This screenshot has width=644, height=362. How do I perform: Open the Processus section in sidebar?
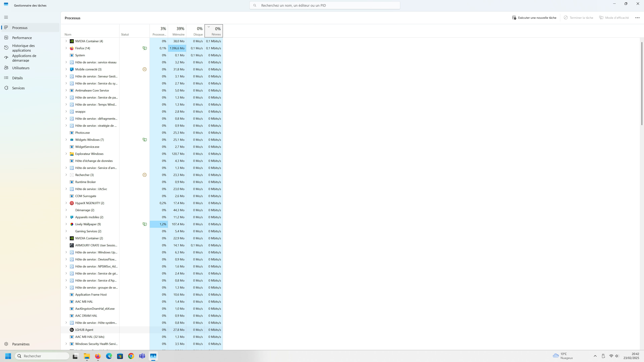(x=30, y=27)
